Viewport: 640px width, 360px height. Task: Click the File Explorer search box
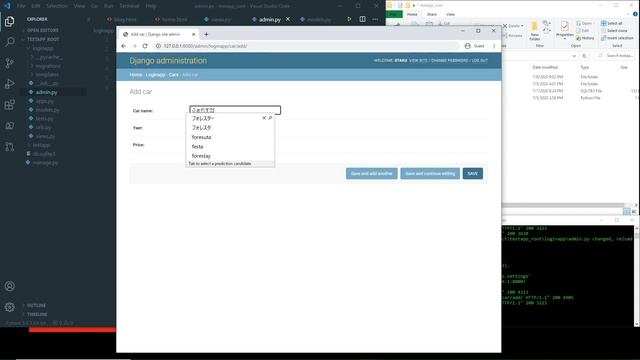(x=615, y=56)
